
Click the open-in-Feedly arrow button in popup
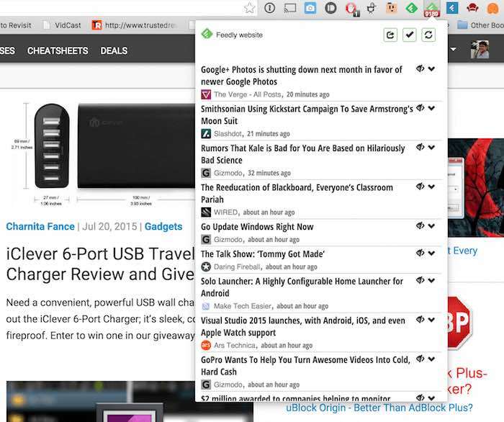tap(390, 35)
